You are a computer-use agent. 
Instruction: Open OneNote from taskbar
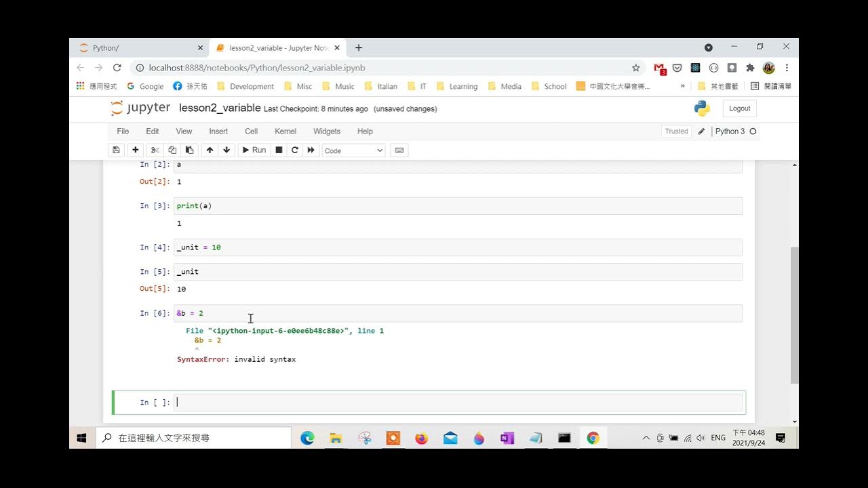(507, 438)
